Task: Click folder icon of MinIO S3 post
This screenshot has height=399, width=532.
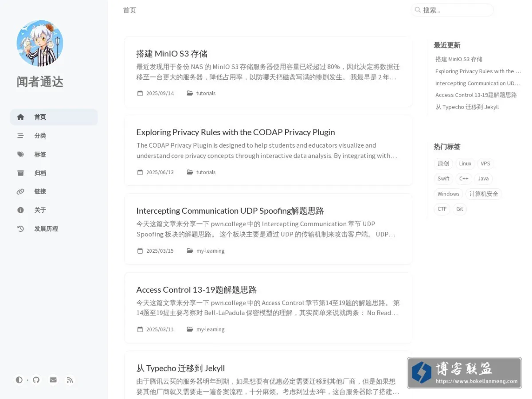Action: point(190,93)
